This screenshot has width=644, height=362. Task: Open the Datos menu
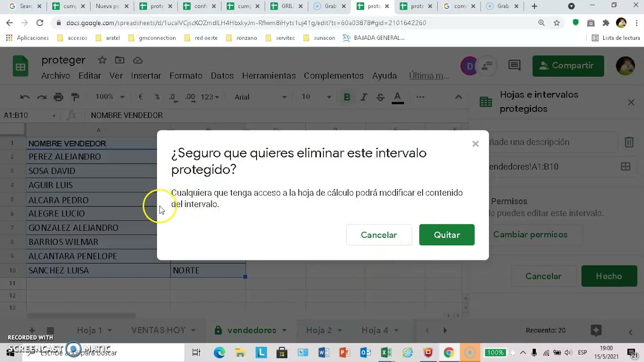(x=222, y=75)
